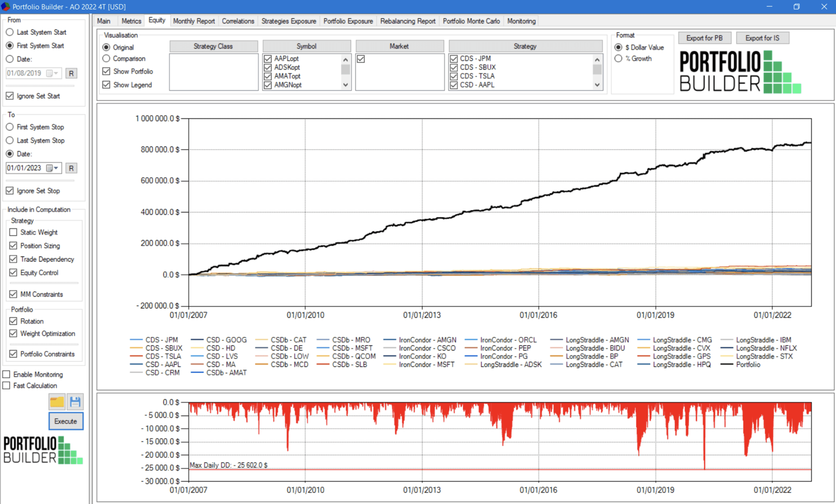Uncheck AMGNopt symbol
836x504 pixels.
pos(268,85)
